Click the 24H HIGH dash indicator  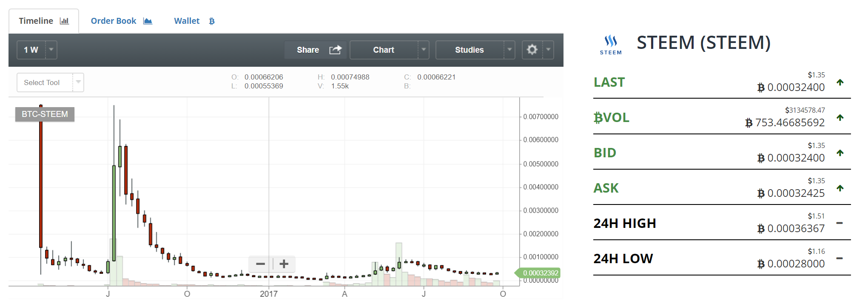click(x=840, y=223)
